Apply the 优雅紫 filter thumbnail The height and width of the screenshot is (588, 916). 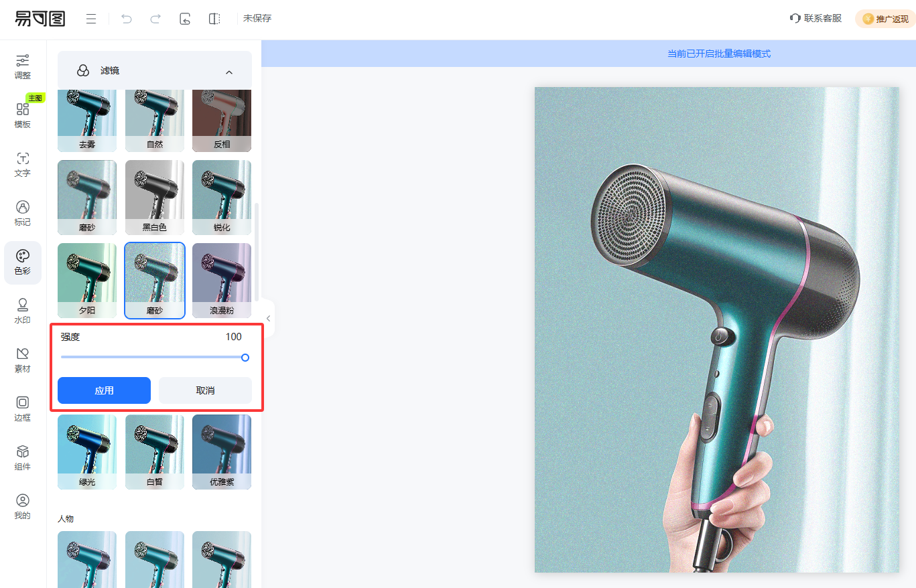point(222,452)
